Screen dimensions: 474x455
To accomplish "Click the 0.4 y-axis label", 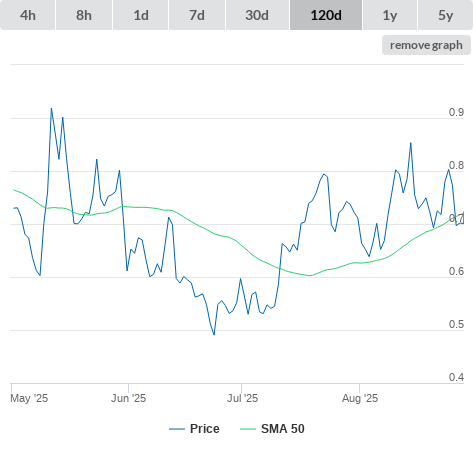I will click(456, 377).
